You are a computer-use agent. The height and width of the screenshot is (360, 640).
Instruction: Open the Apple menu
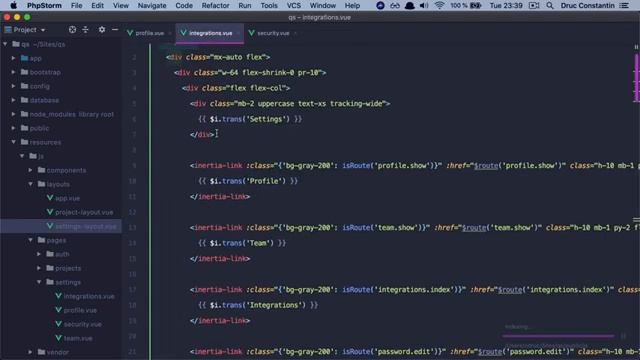click(x=13, y=5)
